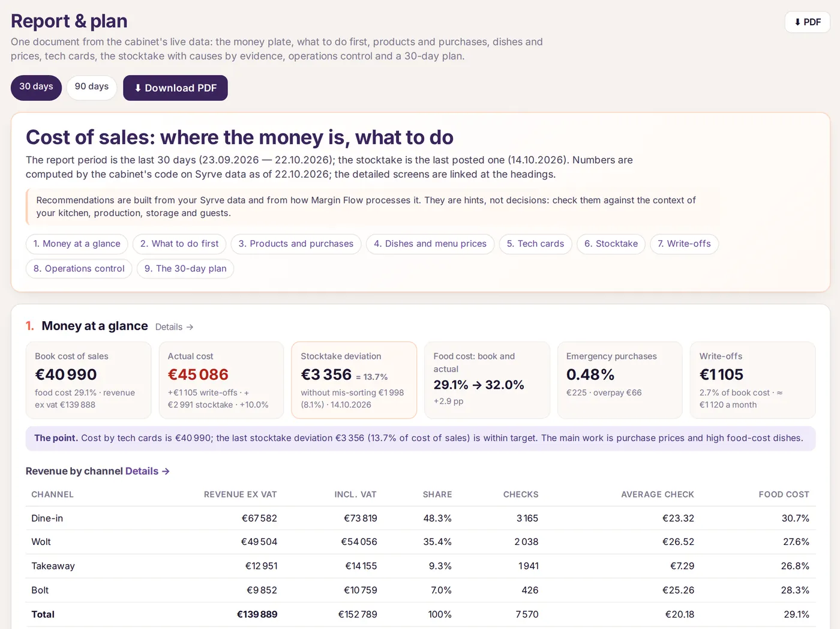Open Details for Revenue by channel

coord(148,471)
